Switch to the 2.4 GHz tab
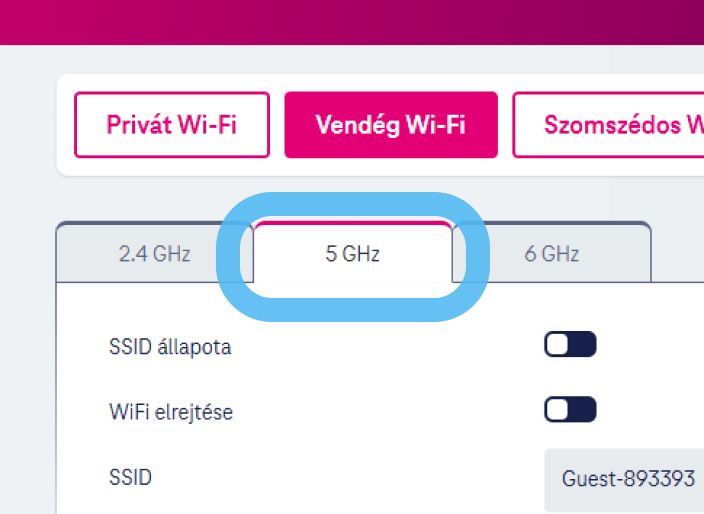 pos(154,254)
